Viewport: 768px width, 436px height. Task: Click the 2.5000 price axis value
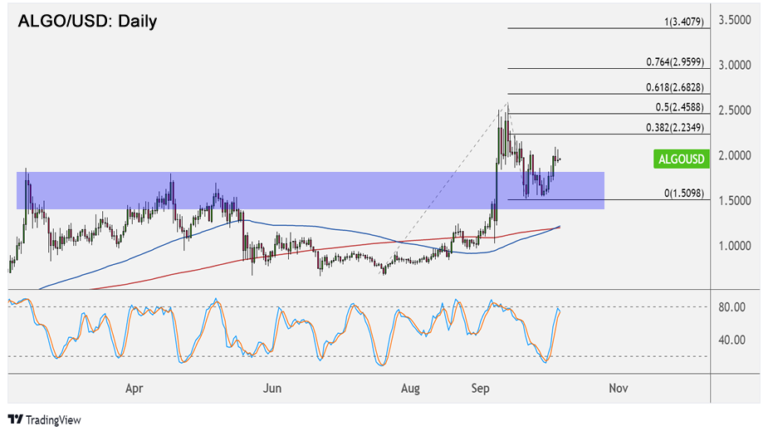pos(735,110)
